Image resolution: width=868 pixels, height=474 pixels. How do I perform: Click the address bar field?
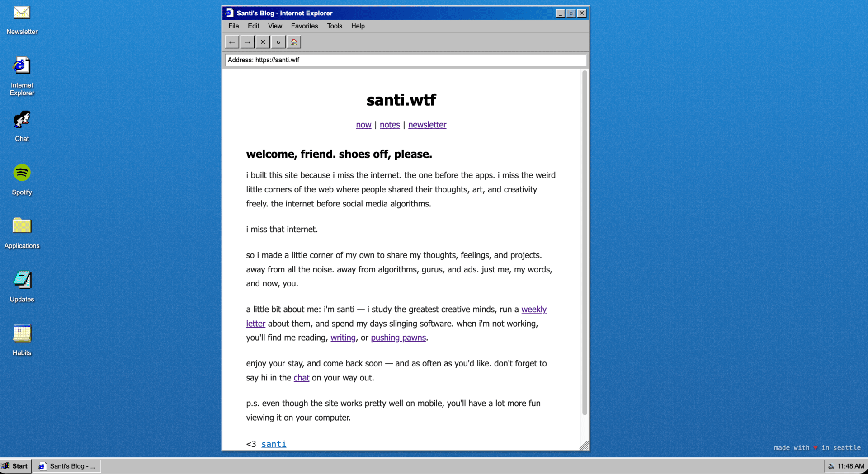(406, 60)
